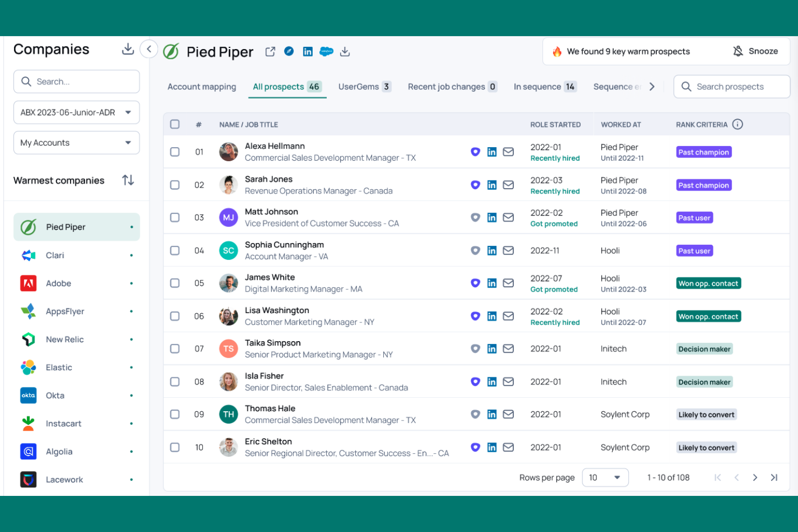Go to the next page of prospects
This screenshot has height=532, width=798.
pyautogui.click(x=755, y=478)
